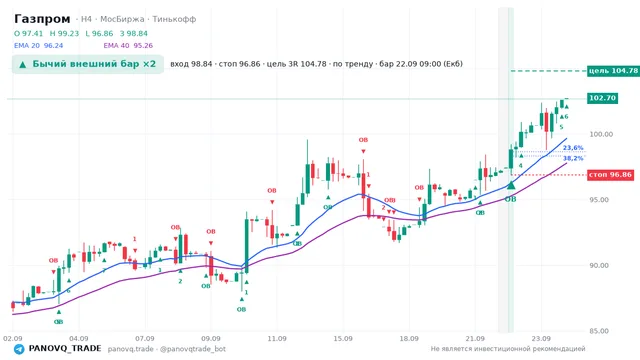Click the '38,2%' Fibonacci level label

573,158
